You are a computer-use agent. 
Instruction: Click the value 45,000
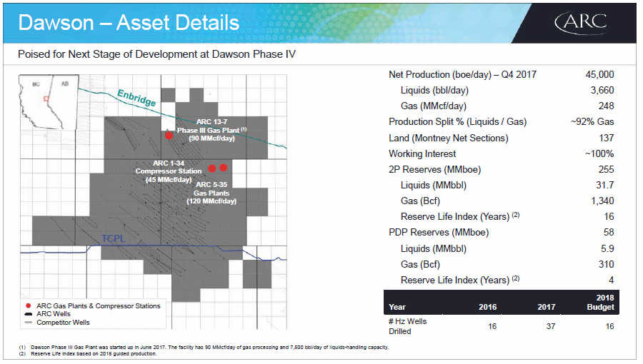click(x=599, y=74)
